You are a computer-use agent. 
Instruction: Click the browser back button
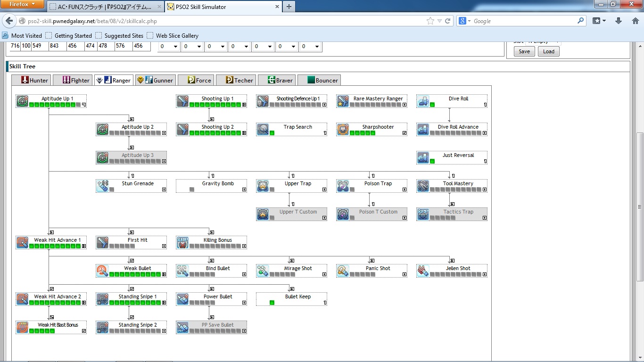[x=8, y=21]
